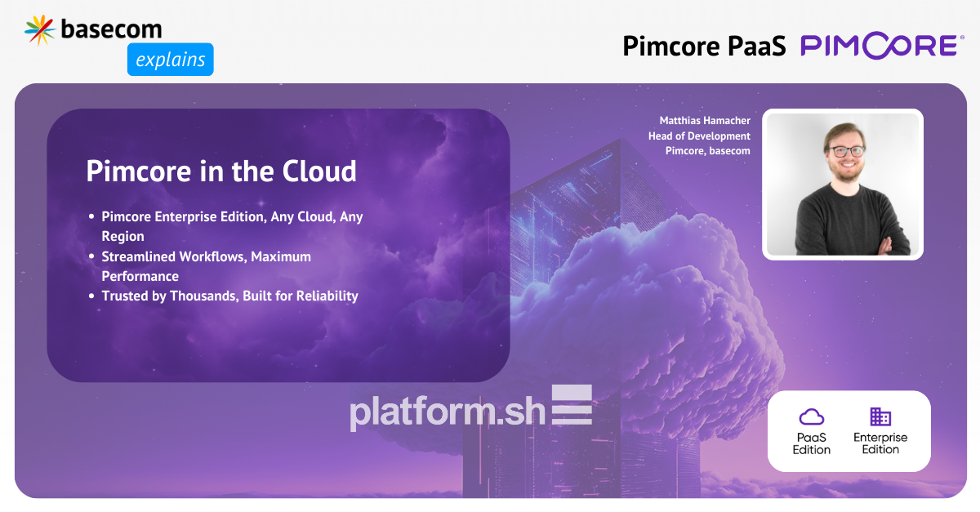Click the "Pimcore PaaS" heading text
The width and height of the screenshot is (980, 512).
point(704,47)
